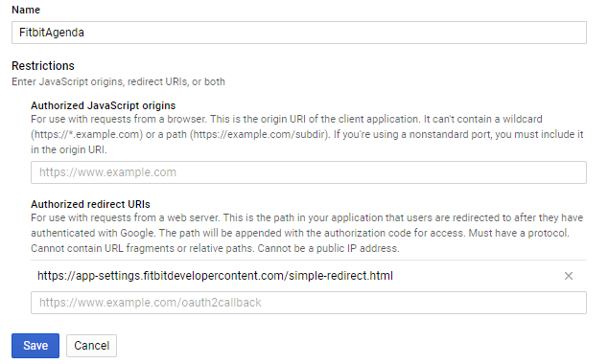Click the 'Must have a protocol' sentence

[519, 233]
